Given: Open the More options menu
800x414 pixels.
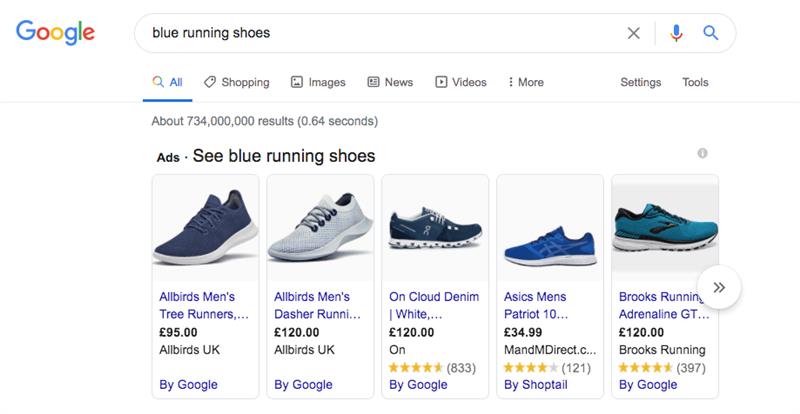Looking at the screenshot, I should pos(526,82).
